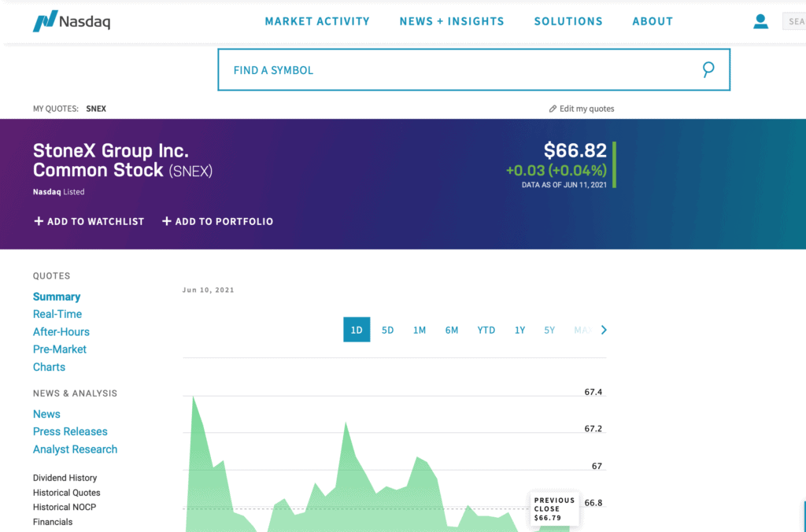Open Solutions menu
The width and height of the screenshot is (806, 532).
click(x=568, y=21)
